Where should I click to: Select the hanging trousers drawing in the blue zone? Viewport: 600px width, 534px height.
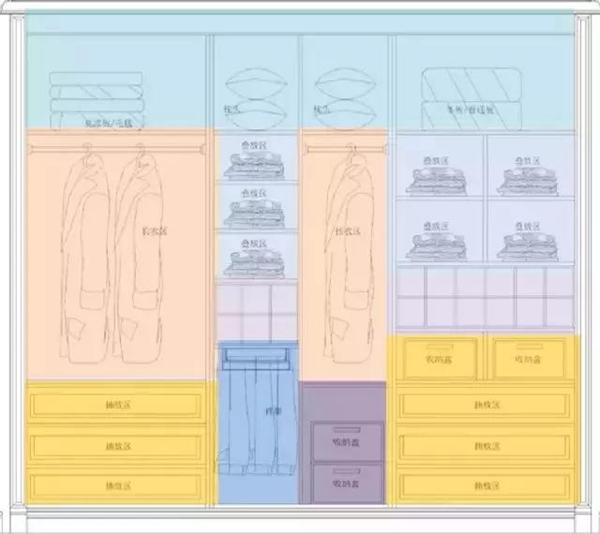pyautogui.click(x=257, y=418)
